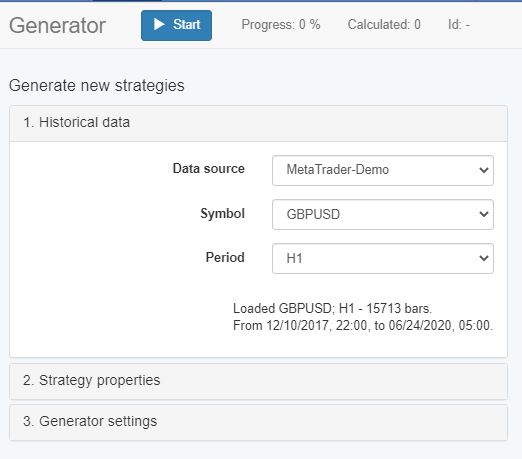Open the Period H1 dropdown
Screen dimensions: 522x459
point(383,258)
